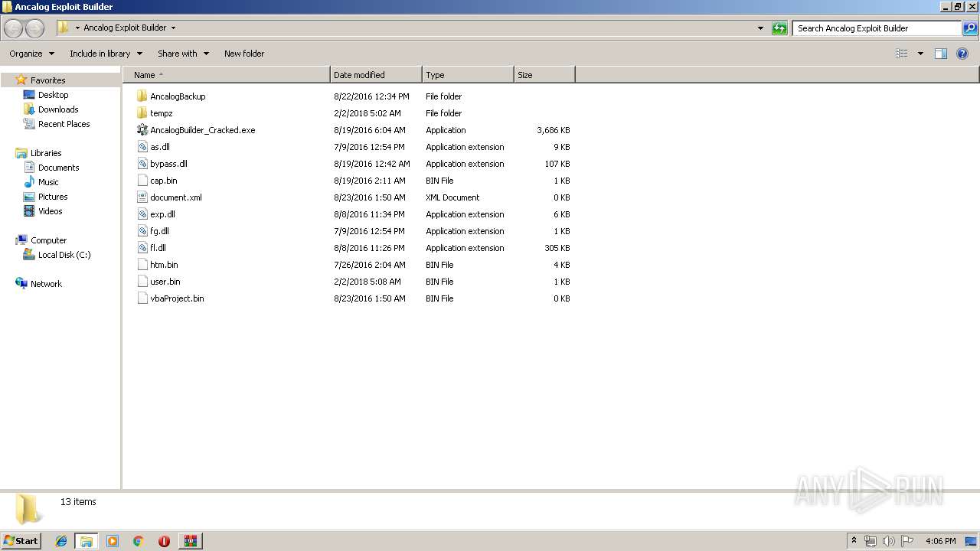Open Windows Media Player from taskbar

tap(113, 541)
